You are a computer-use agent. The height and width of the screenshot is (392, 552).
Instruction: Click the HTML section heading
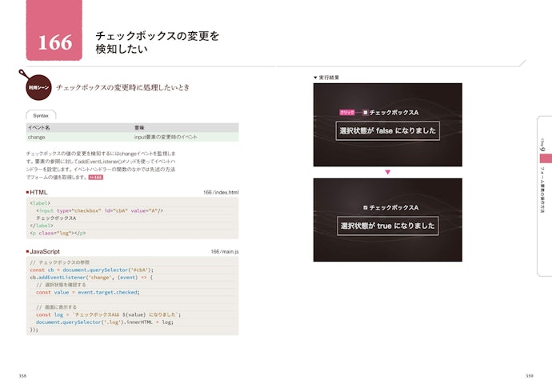(38, 193)
